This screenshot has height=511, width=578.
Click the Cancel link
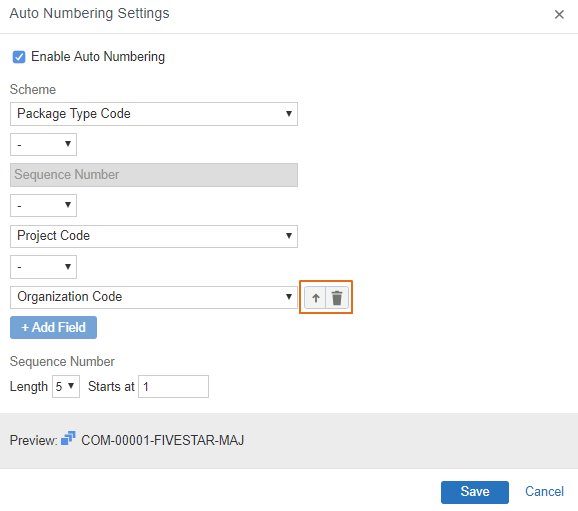[x=544, y=491]
